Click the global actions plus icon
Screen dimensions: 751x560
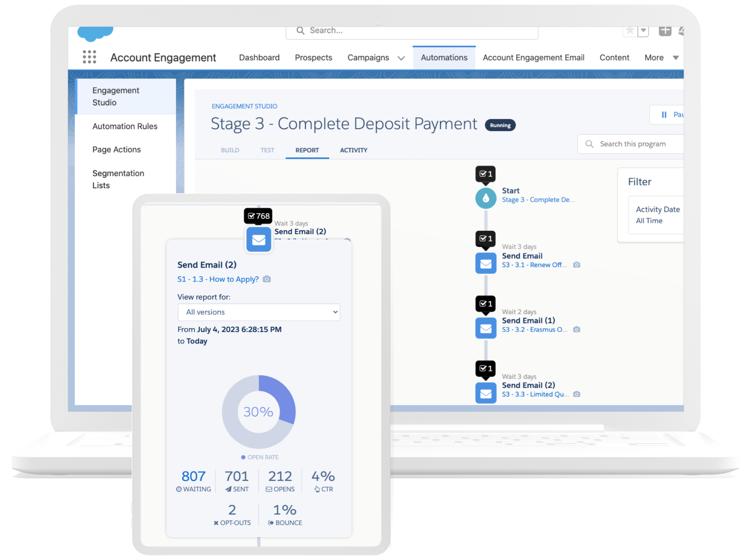(665, 31)
